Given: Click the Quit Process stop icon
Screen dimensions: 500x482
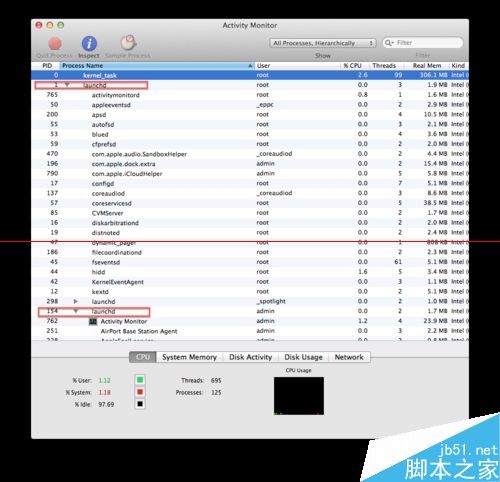Looking at the screenshot, I should [55, 44].
